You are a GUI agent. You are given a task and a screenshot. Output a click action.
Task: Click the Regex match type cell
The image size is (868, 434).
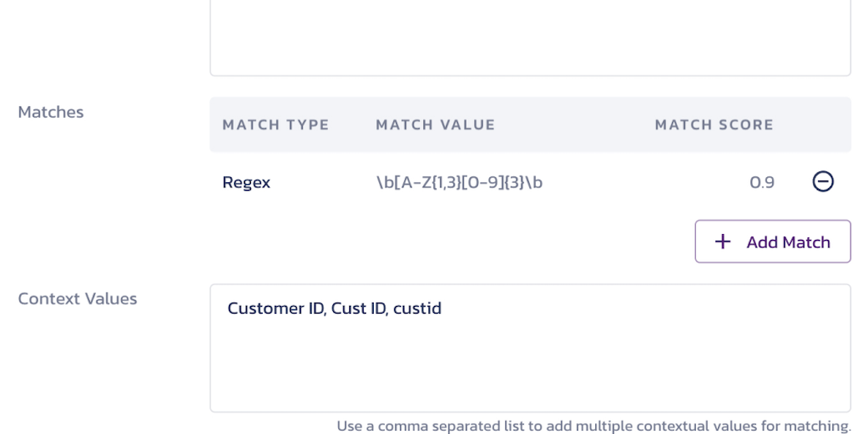tap(246, 182)
